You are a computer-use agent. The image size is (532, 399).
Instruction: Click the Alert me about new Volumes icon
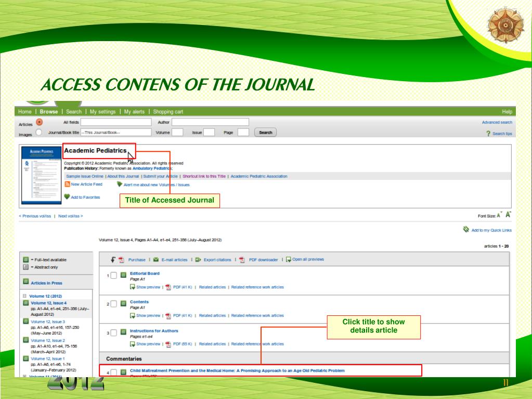tap(120, 184)
